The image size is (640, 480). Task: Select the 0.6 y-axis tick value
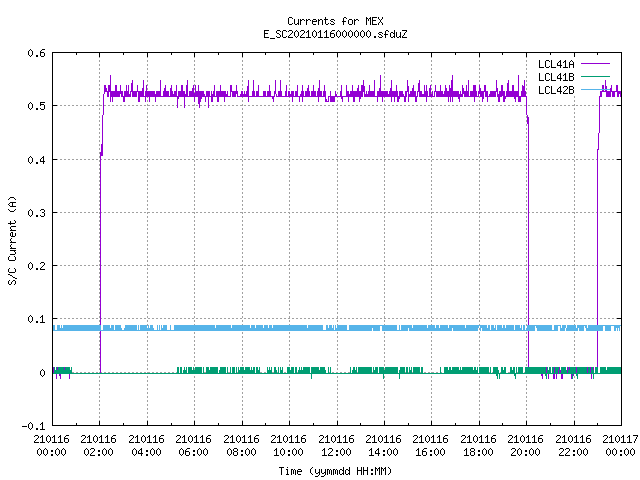[x=37, y=53]
